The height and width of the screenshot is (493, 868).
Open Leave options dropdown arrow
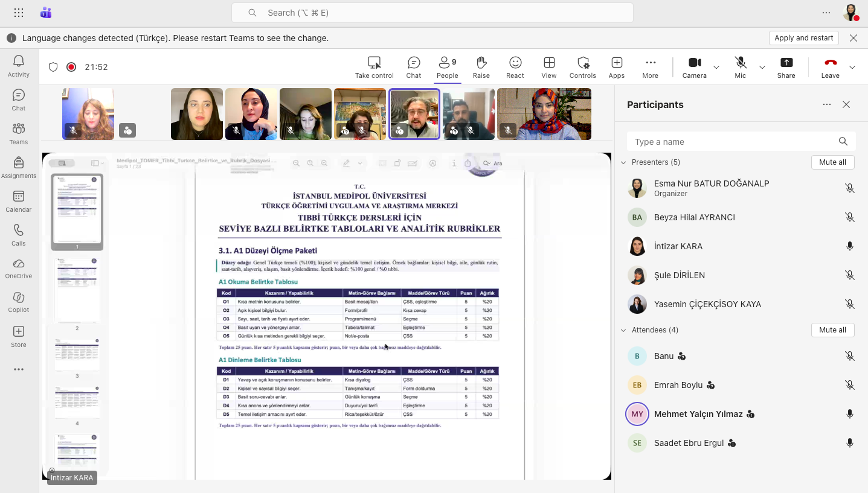[x=852, y=67]
